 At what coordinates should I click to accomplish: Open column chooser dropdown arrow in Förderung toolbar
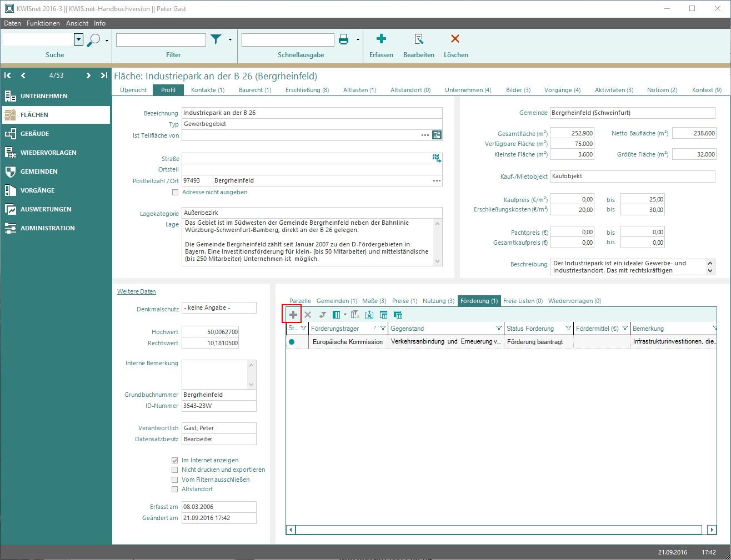pyautogui.click(x=345, y=315)
